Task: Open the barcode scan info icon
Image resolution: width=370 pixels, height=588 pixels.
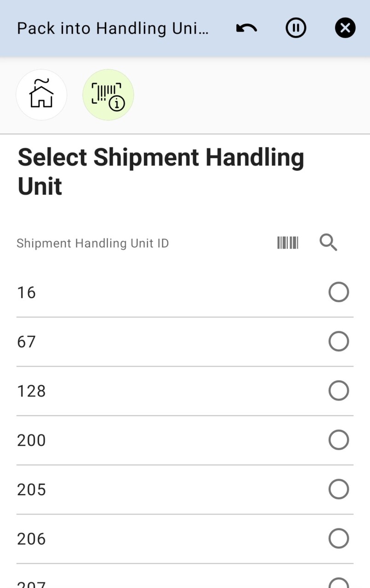Action: (108, 95)
